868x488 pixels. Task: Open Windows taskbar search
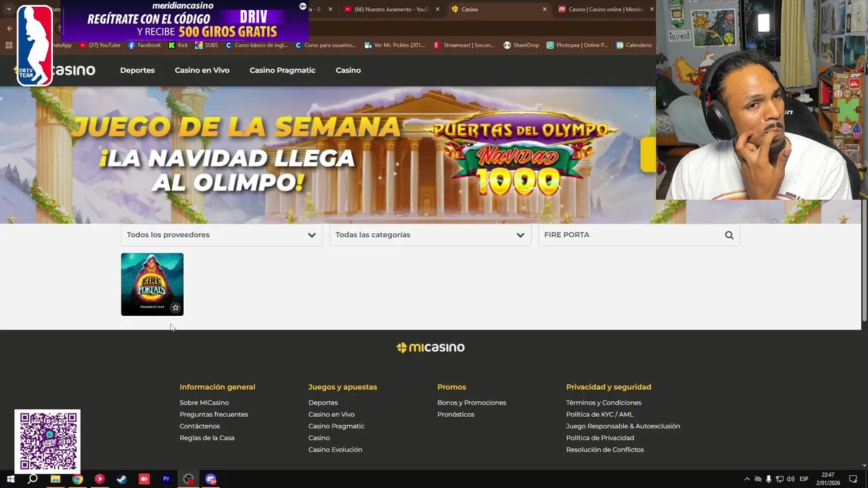pos(33,479)
